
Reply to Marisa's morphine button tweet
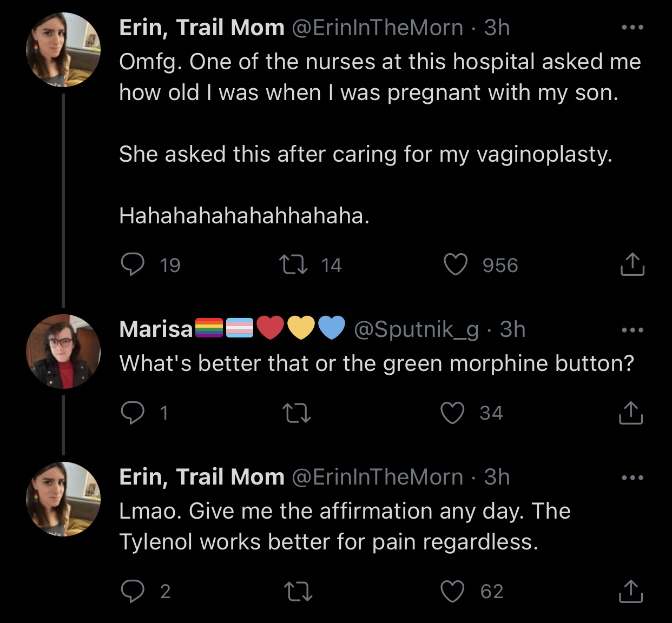click(133, 413)
